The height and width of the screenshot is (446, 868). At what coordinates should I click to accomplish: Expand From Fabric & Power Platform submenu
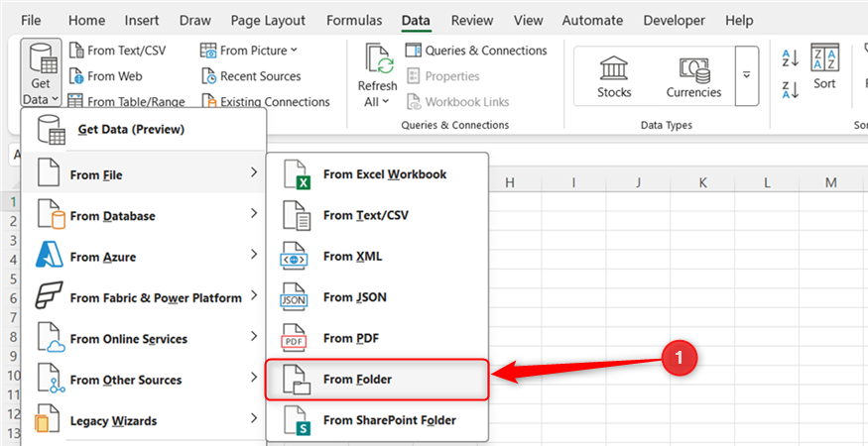tap(144, 297)
